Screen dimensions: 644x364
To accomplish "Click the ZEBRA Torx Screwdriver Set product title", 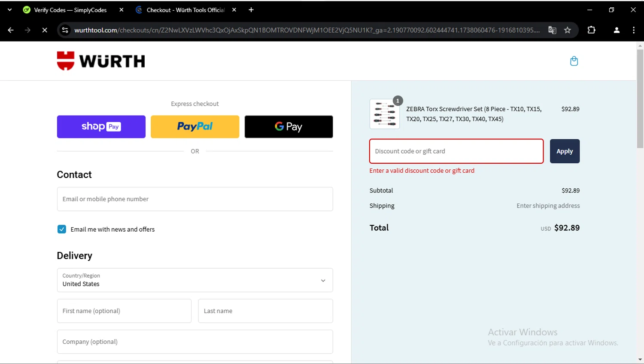I will click(x=474, y=114).
